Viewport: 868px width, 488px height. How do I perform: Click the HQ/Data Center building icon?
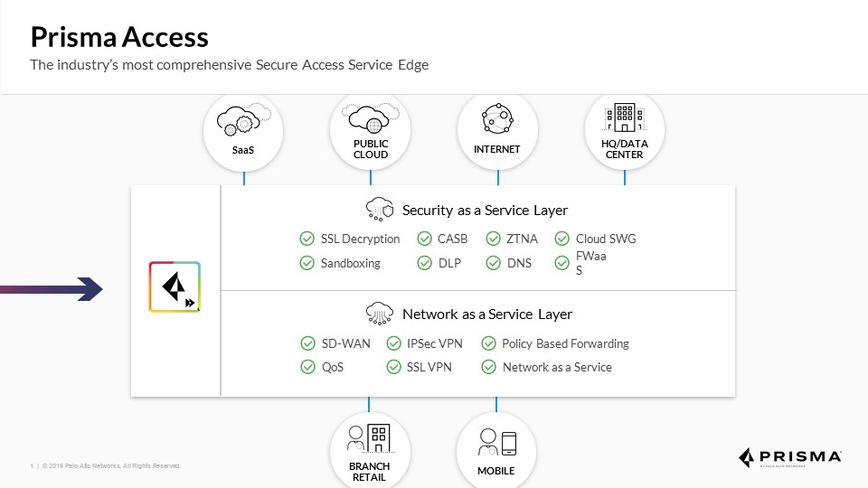[x=624, y=117]
